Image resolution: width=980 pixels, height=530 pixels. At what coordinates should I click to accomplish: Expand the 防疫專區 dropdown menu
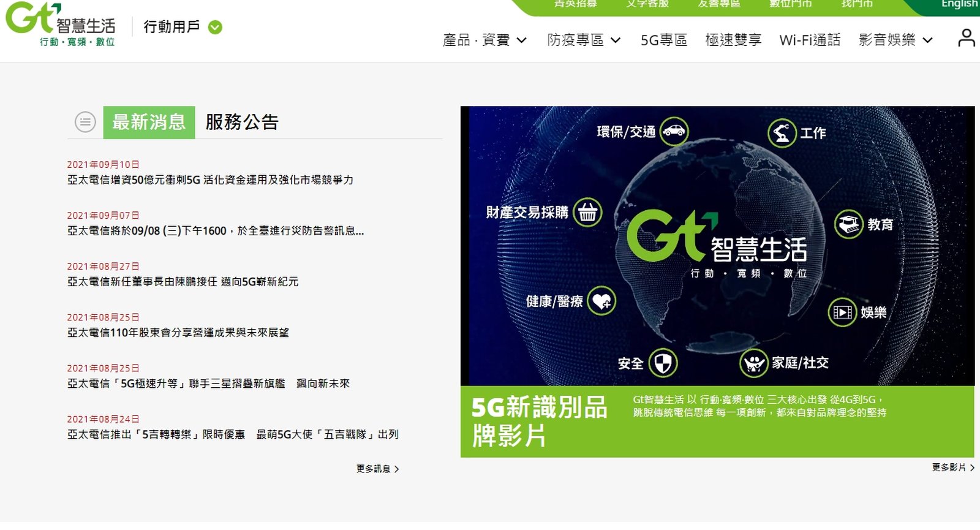[584, 40]
